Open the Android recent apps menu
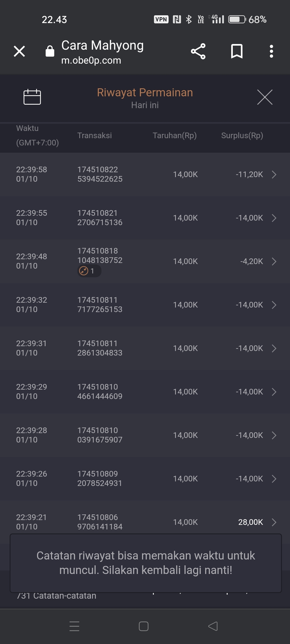The height and width of the screenshot is (644, 290). (x=74, y=626)
